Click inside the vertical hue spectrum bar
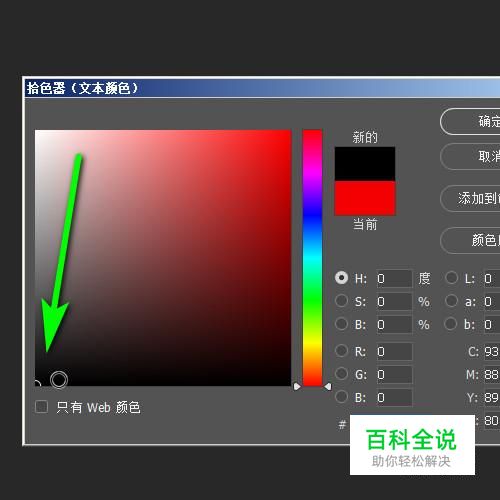The image size is (500, 500). click(312, 258)
